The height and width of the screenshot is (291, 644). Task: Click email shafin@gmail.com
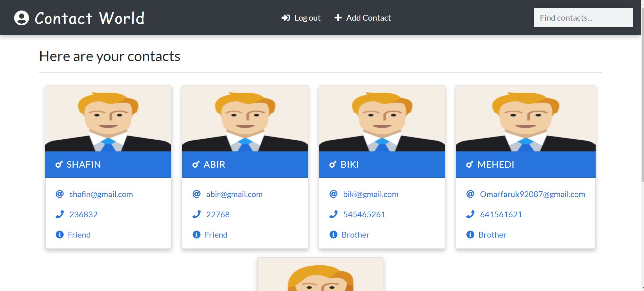(x=101, y=194)
